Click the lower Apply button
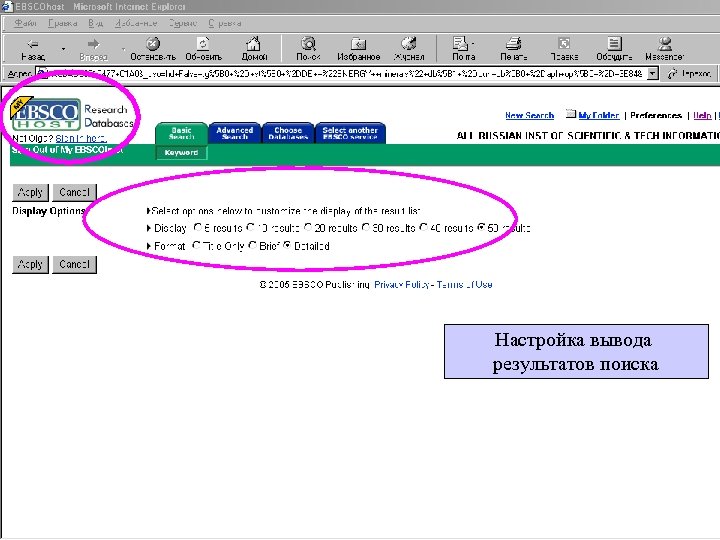The width and height of the screenshot is (720, 540). point(30,264)
